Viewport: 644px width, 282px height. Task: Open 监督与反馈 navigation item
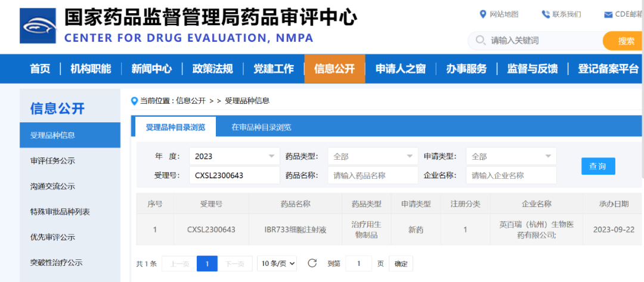pyautogui.click(x=532, y=69)
